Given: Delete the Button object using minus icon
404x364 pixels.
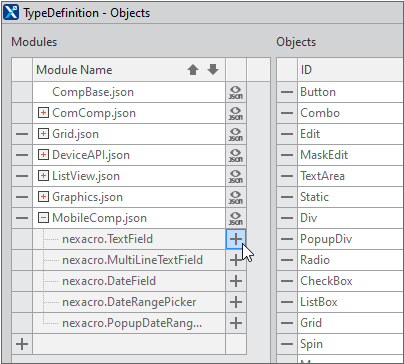Looking at the screenshot, I should [x=287, y=92].
